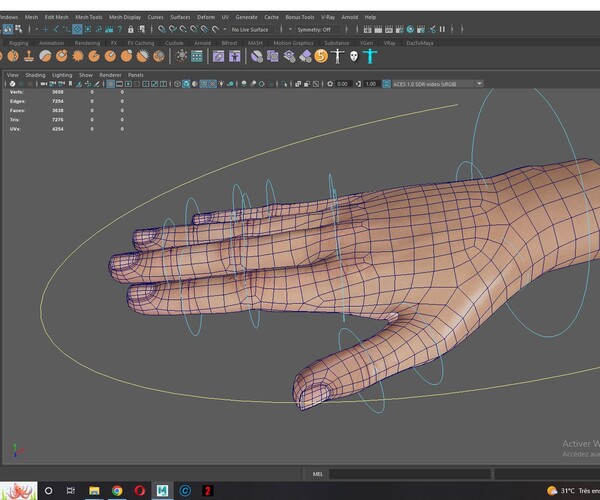The height and width of the screenshot is (500, 600).
Task: Toggle wireframe on shaded panel icon
Action: [204, 84]
